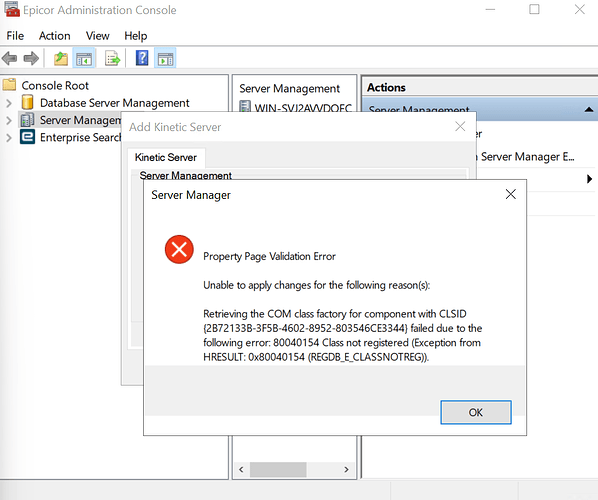Click the Epicor Administration Console app icon
598x500 pixels.
tap(12, 10)
